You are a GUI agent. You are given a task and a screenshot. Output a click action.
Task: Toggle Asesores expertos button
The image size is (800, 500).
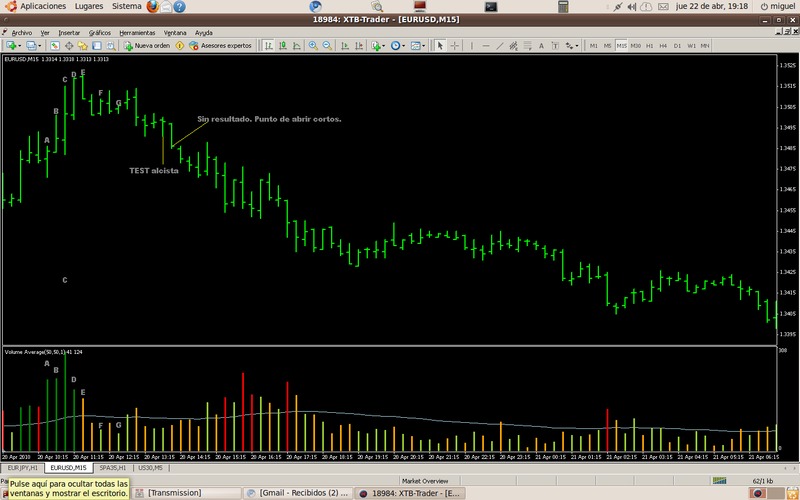coord(220,46)
